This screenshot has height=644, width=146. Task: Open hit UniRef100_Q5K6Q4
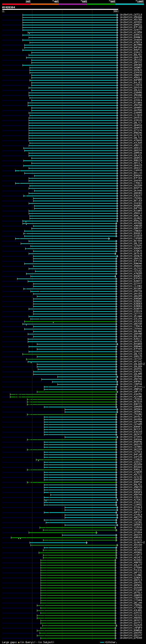tap(131, 17)
